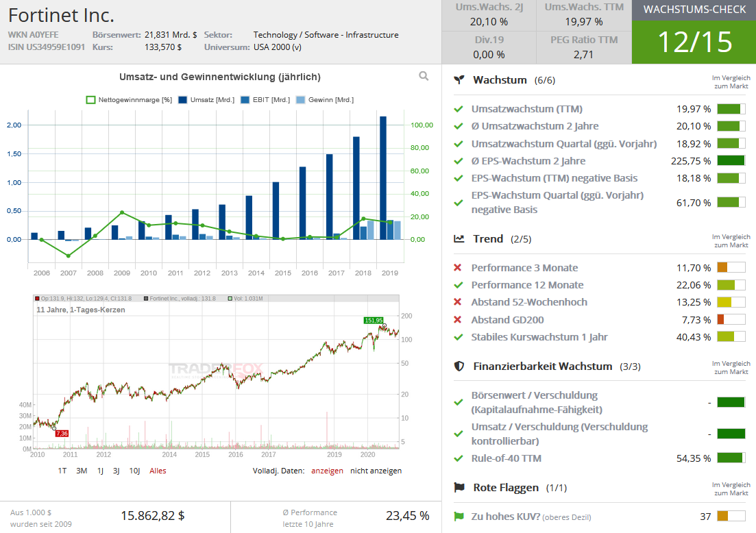Toggle the Umsatz [Mrd.] legend series
This screenshot has width=756, height=533.
tap(206, 100)
